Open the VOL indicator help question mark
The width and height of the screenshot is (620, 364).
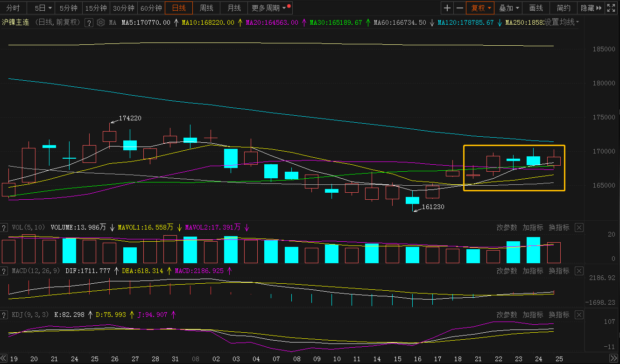click(x=4, y=228)
